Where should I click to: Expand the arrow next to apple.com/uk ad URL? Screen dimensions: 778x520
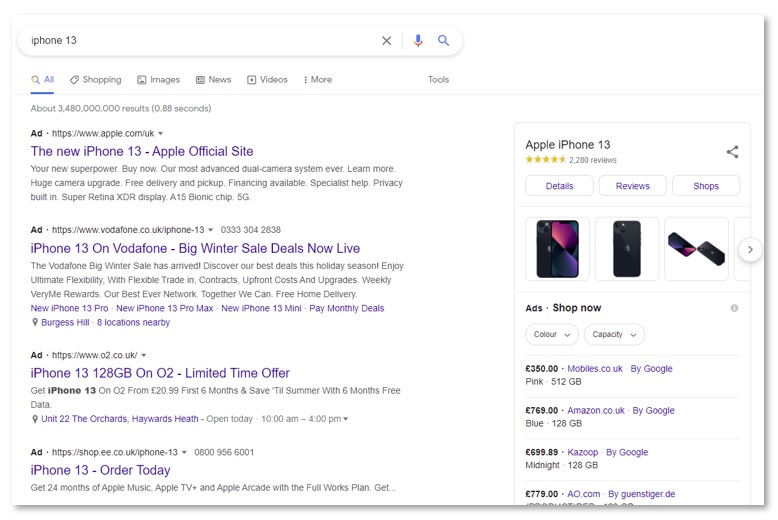point(160,133)
